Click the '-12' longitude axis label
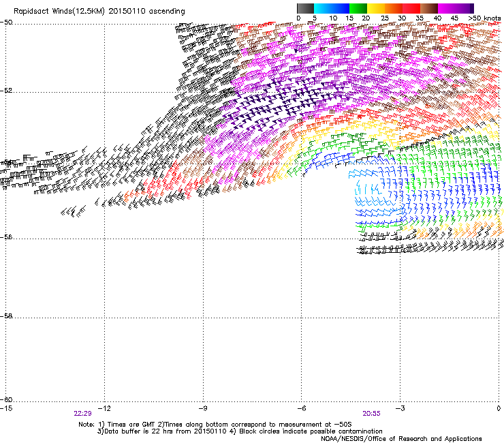Viewport: 504px width, 443px height. coord(104,408)
